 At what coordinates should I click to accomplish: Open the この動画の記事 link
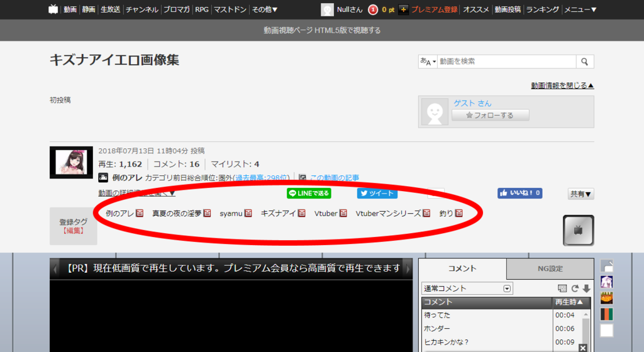tap(335, 178)
